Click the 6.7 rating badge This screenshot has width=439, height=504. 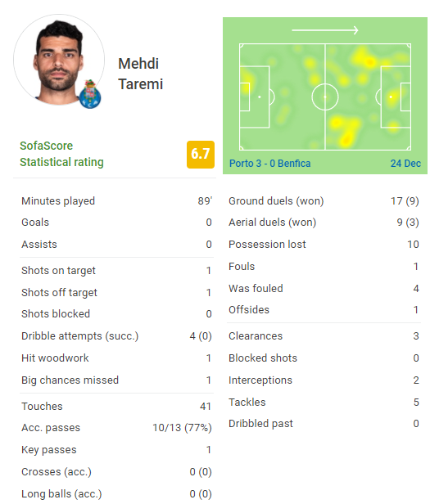coord(201,155)
